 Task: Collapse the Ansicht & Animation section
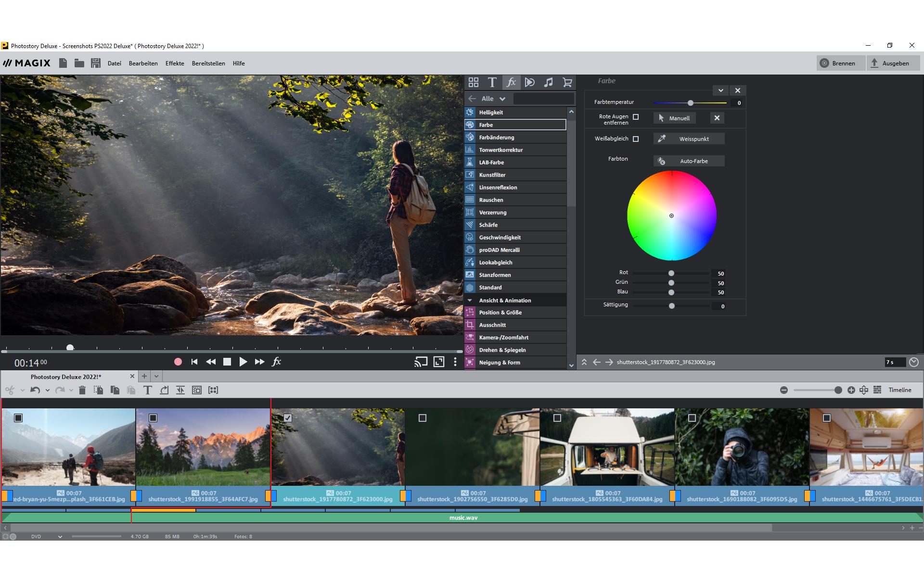tap(470, 300)
